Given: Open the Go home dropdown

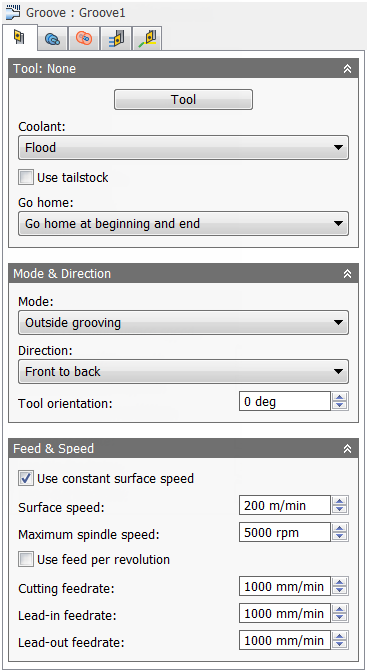Looking at the screenshot, I should (x=184, y=223).
